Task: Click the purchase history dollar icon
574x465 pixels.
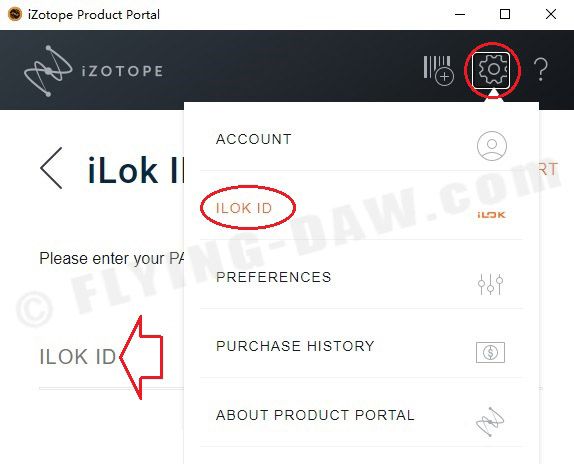Action: click(x=491, y=353)
